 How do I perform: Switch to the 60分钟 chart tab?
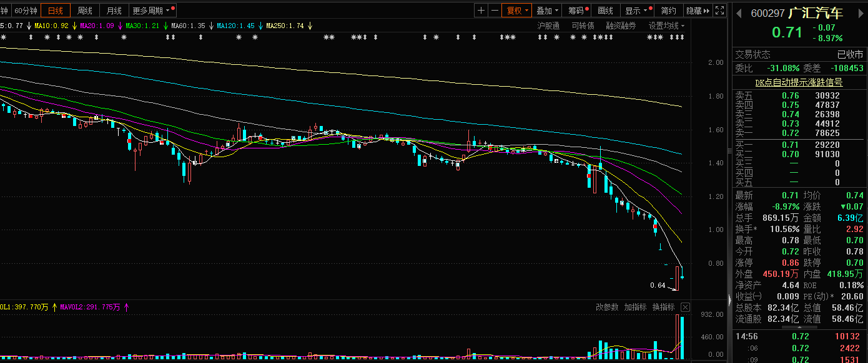click(x=26, y=11)
